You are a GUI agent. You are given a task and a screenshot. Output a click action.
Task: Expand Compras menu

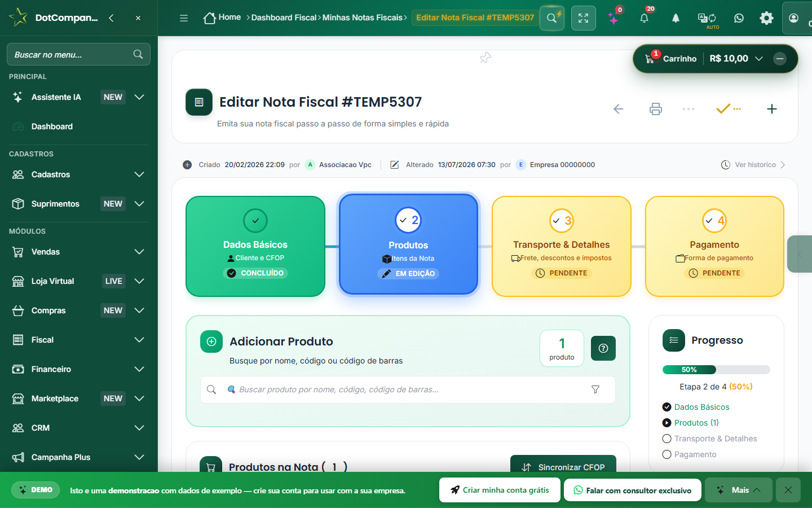[x=78, y=310]
